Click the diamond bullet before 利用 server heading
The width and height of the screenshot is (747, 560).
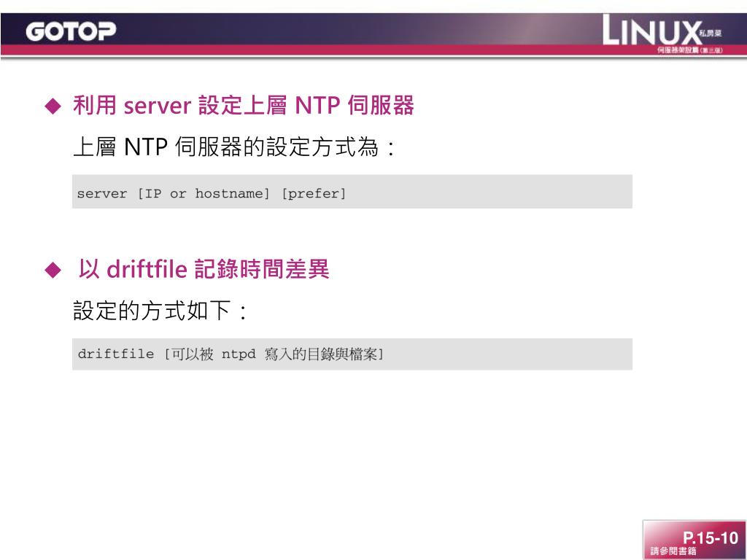pyautogui.click(x=53, y=106)
